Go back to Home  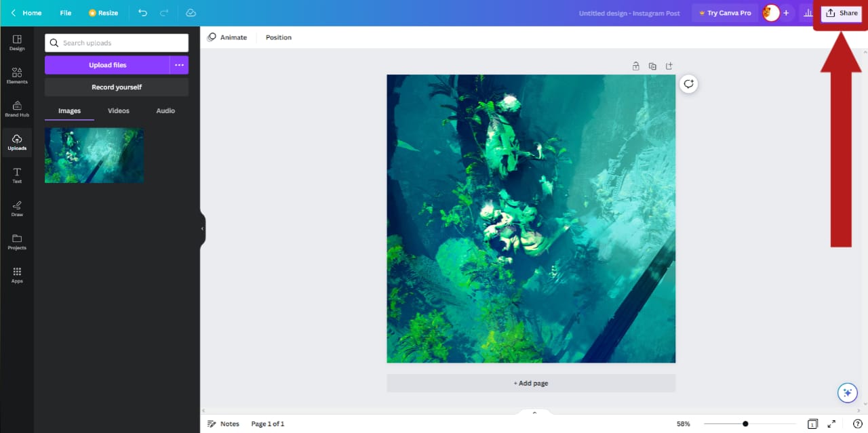(x=26, y=13)
